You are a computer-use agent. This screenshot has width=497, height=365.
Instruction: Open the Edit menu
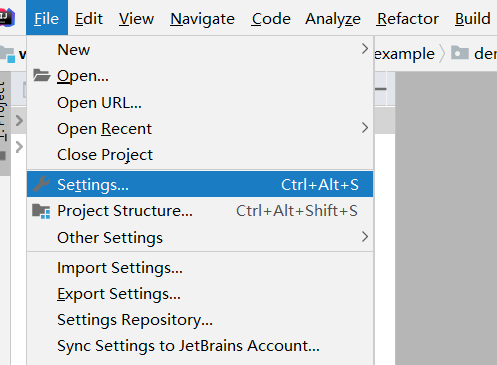89,18
